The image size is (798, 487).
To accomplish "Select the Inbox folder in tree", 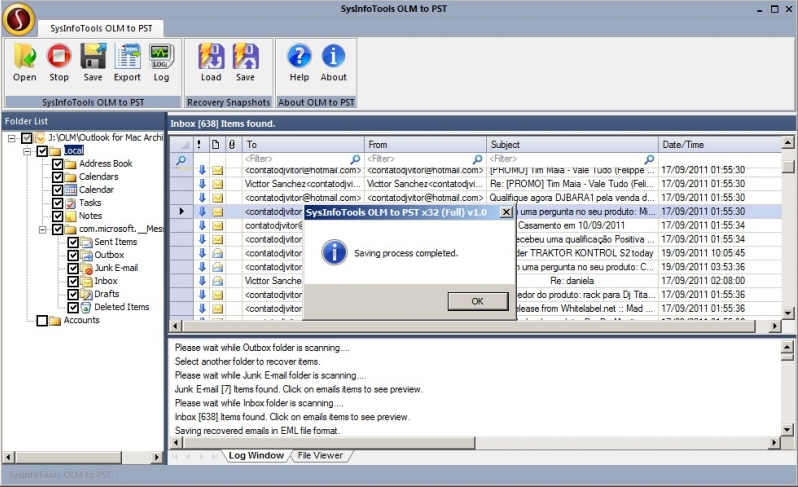I will [x=106, y=281].
